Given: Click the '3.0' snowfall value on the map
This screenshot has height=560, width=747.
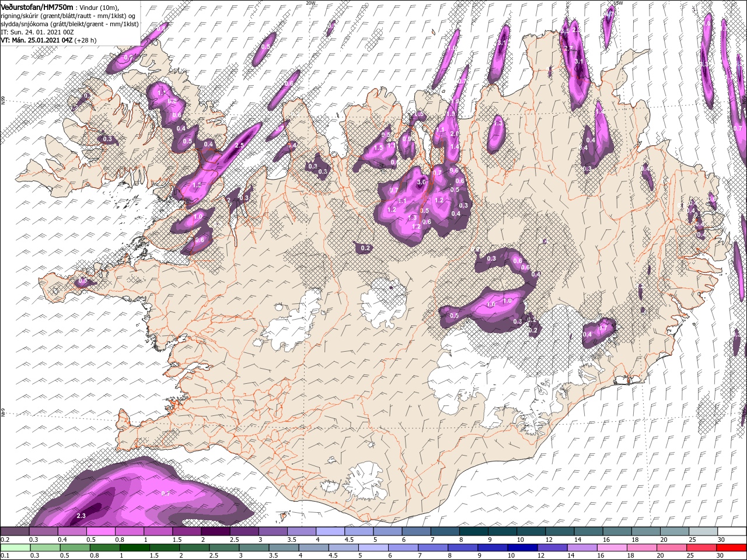Looking at the screenshot, I should click(x=421, y=183).
